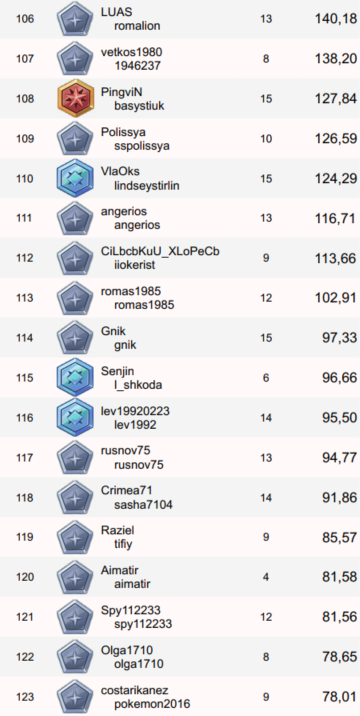The width and height of the screenshot is (360, 716).
Task: Click the username lindseystirlin
Action: [147, 185]
